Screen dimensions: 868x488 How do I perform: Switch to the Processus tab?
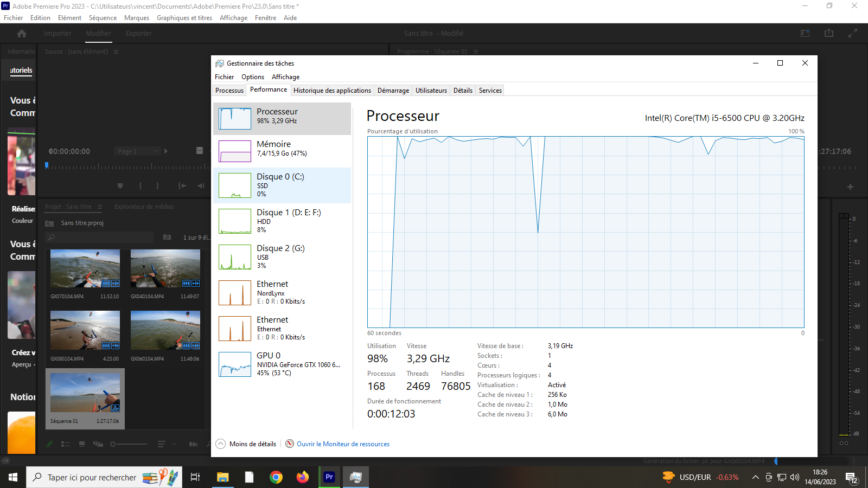[229, 91]
